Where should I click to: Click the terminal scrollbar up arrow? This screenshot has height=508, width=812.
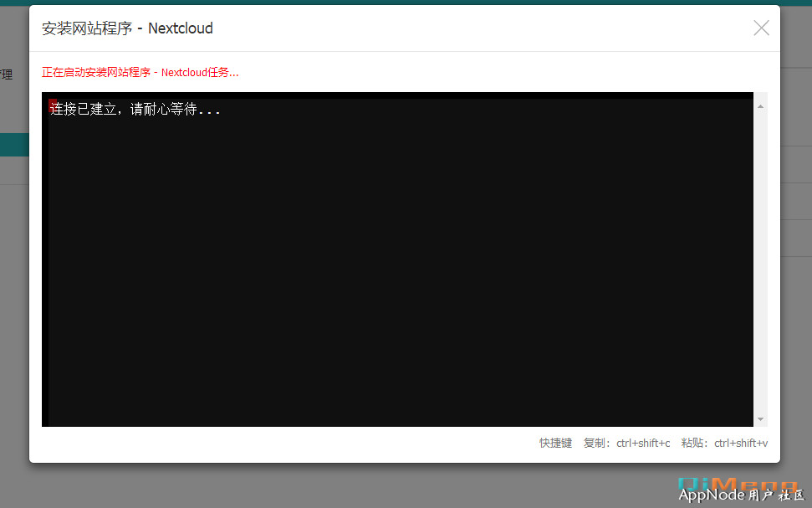tap(760, 106)
